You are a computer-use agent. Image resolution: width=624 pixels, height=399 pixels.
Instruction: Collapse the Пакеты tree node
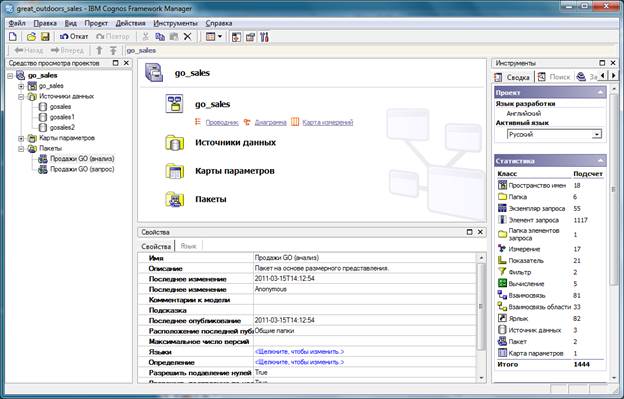point(21,149)
